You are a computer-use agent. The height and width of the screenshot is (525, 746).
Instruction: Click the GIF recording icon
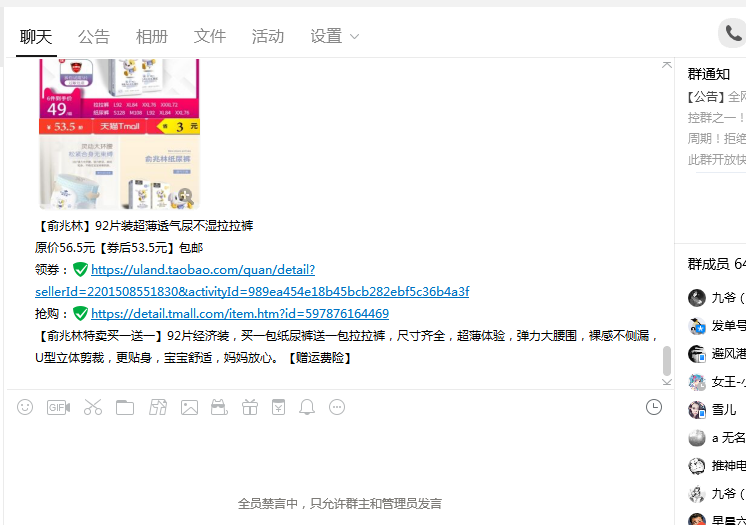[59, 407]
